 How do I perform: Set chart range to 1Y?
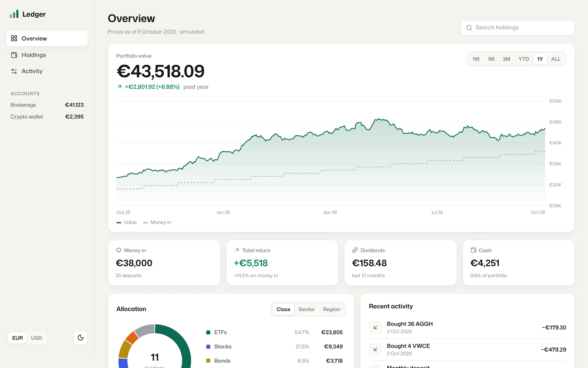click(540, 59)
